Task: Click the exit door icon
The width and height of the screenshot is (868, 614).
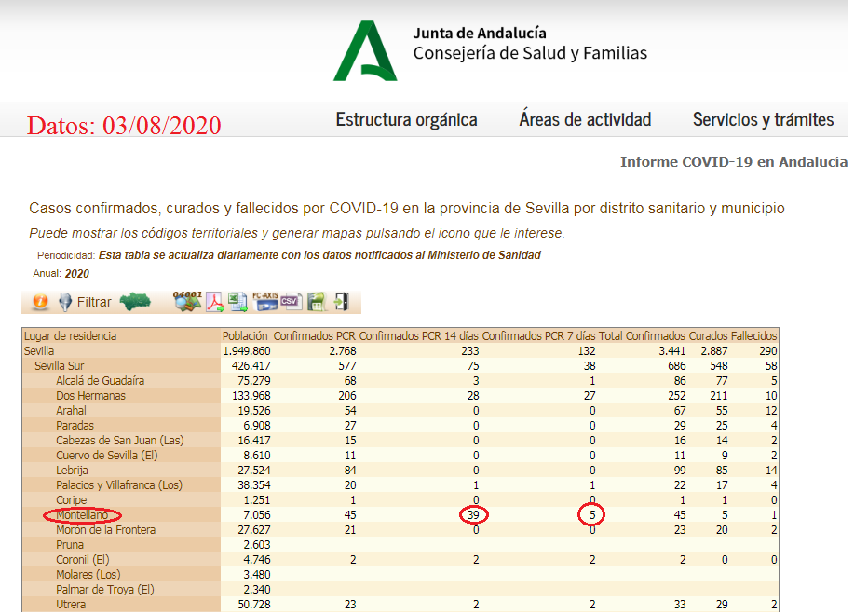Action: 341,302
